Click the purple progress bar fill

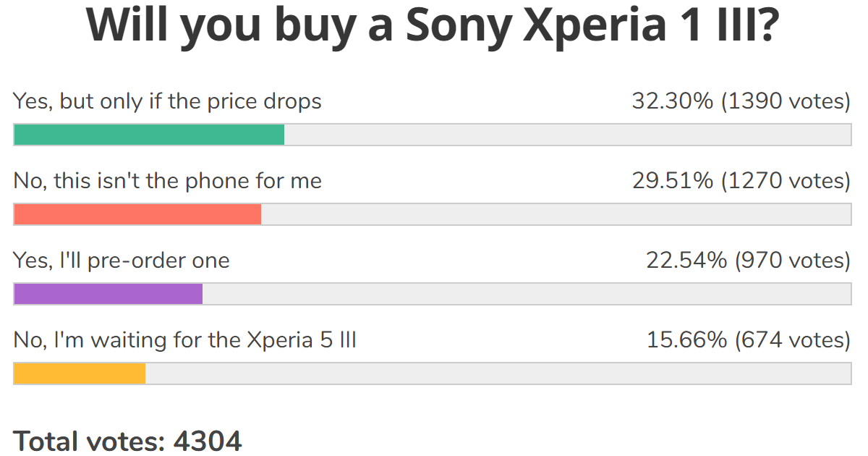pyautogui.click(x=109, y=294)
